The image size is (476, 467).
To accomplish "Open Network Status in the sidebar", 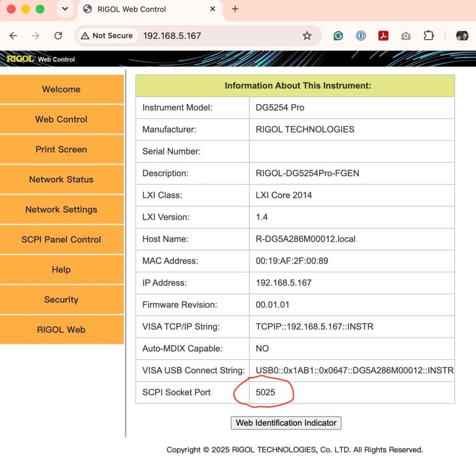I will click(x=62, y=180).
